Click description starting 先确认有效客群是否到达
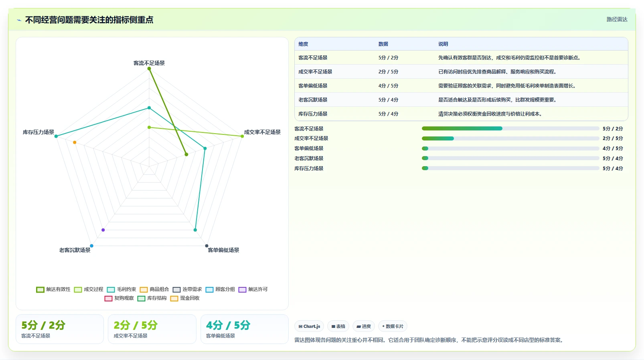This screenshot has width=644, height=360. click(x=510, y=58)
